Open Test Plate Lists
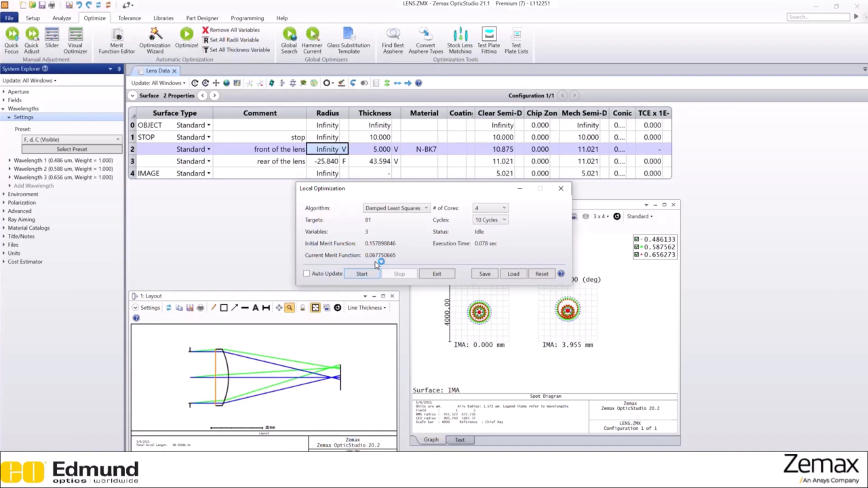 point(516,41)
